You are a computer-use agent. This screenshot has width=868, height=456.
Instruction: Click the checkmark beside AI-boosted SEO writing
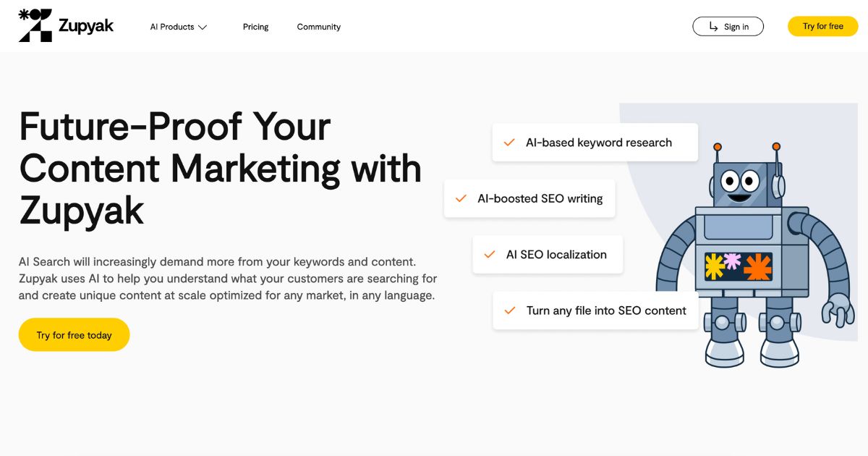click(461, 198)
